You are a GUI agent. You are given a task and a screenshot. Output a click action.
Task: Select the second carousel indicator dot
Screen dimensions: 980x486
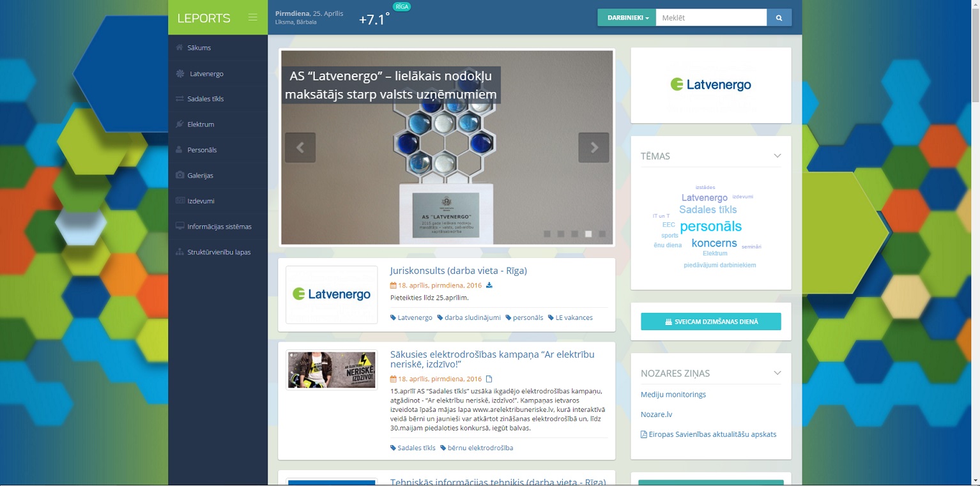[x=561, y=234]
